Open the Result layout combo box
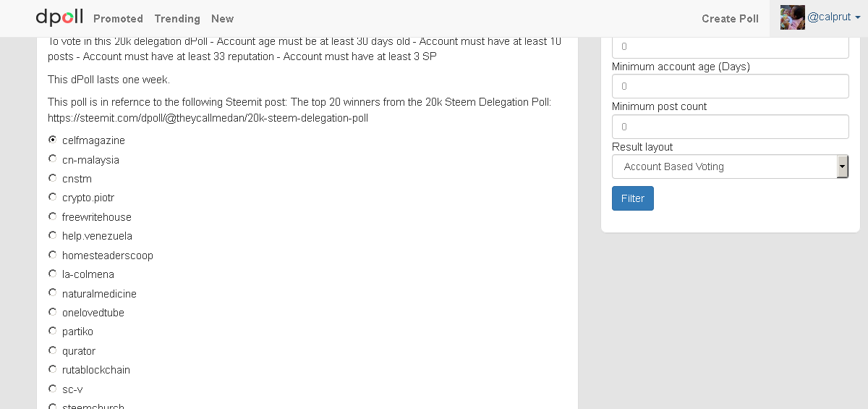Screen dimensions: 868x409 [730, 166]
